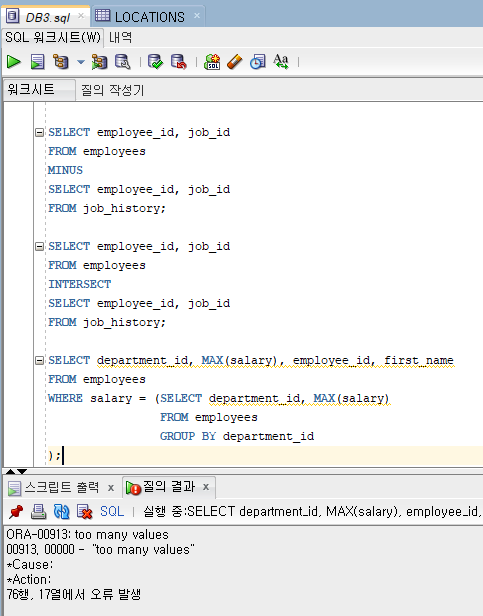Screen dimensions: 483x616
Task: Click the *Cause: line in results
Action: 30,565
